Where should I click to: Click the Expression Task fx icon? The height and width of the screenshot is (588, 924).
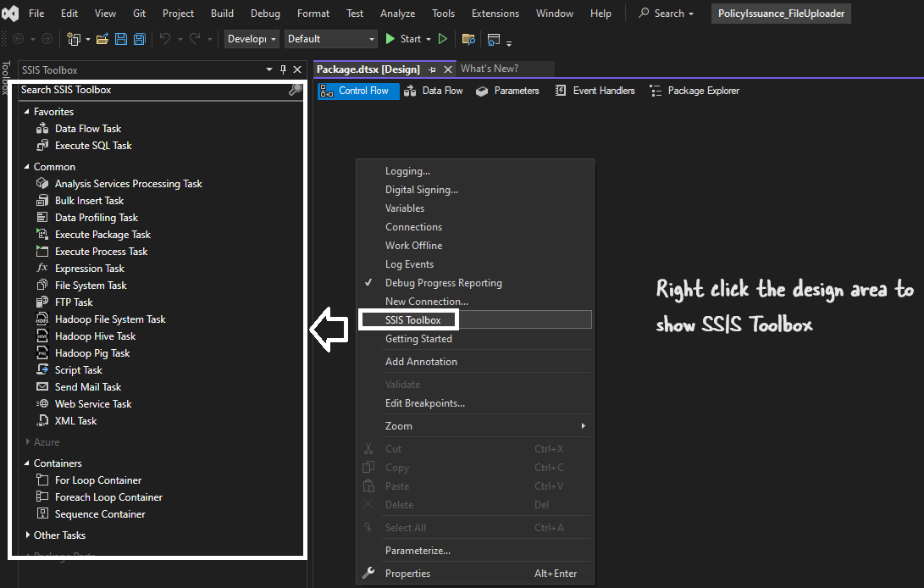42,268
